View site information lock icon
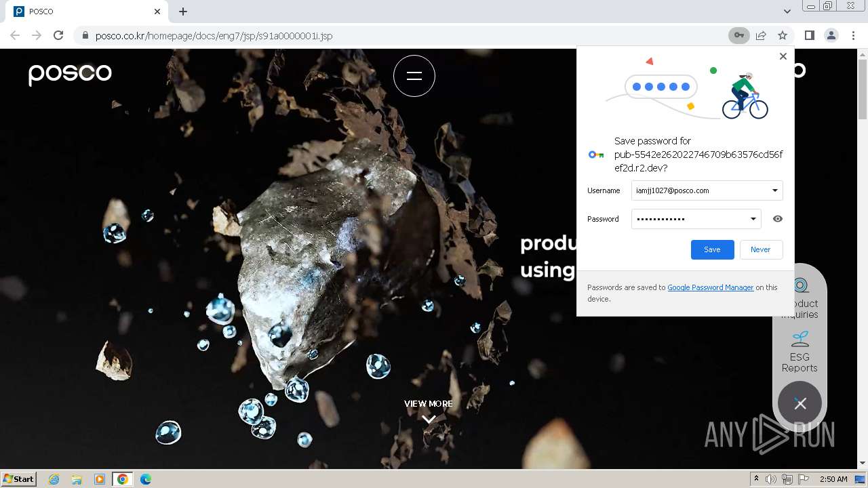The image size is (868, 488). click(85, 35)
